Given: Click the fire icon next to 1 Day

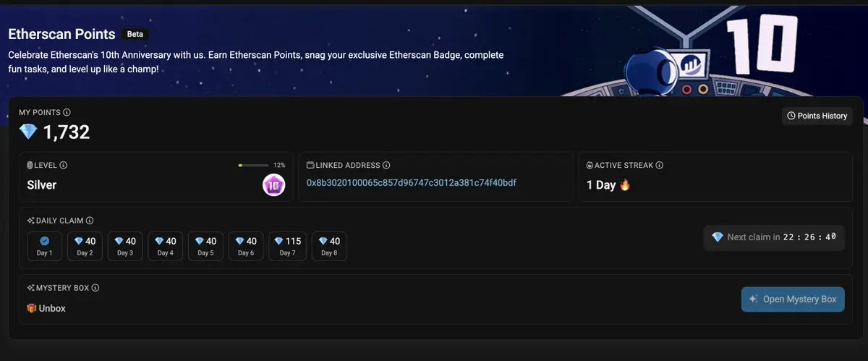Looking at the screenshot, I should 626,184.
